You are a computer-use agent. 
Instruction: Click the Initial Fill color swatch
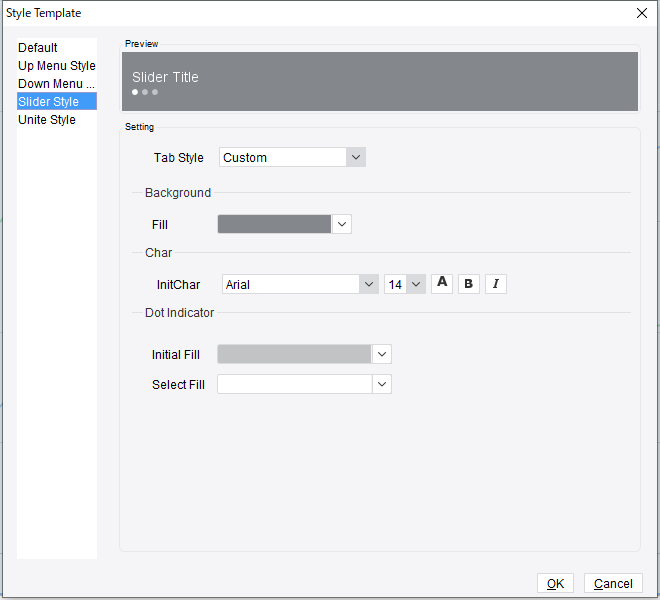point(294,354)
